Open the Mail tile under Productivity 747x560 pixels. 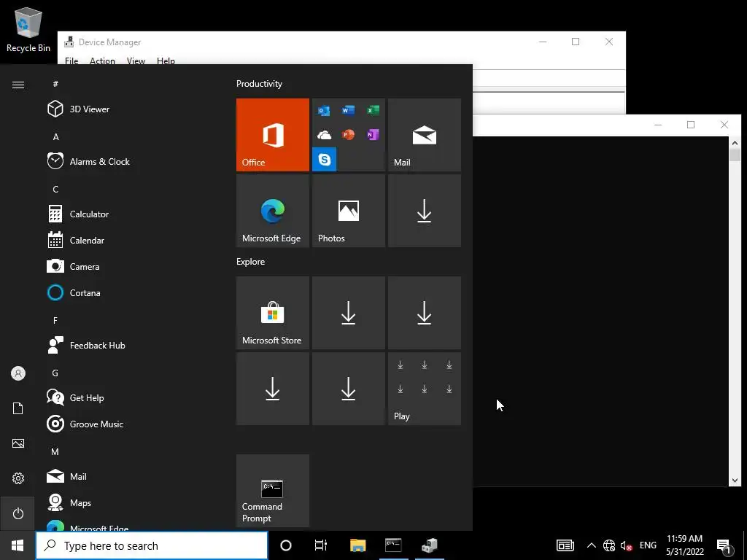[425, 135]
